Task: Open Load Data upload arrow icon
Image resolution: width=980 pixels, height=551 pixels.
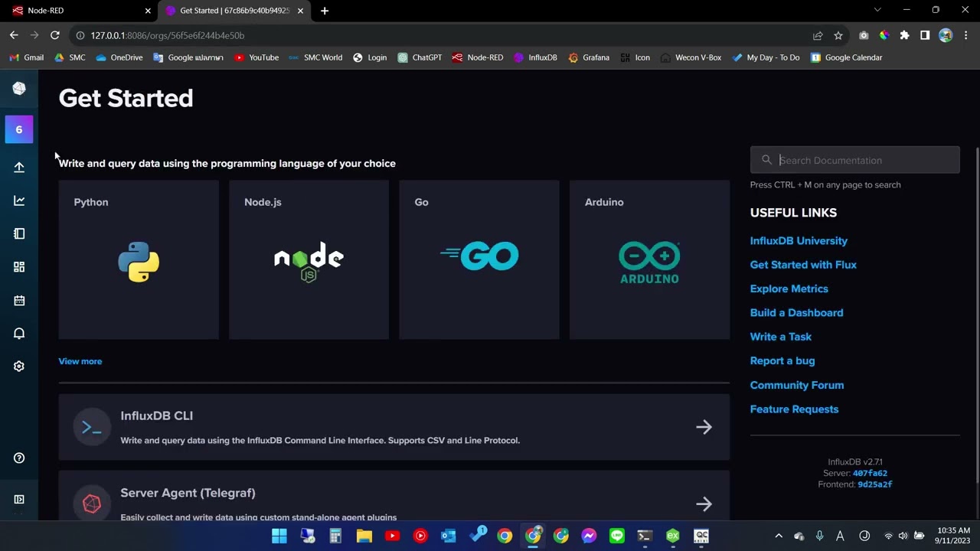Action: tap(19, 168)
